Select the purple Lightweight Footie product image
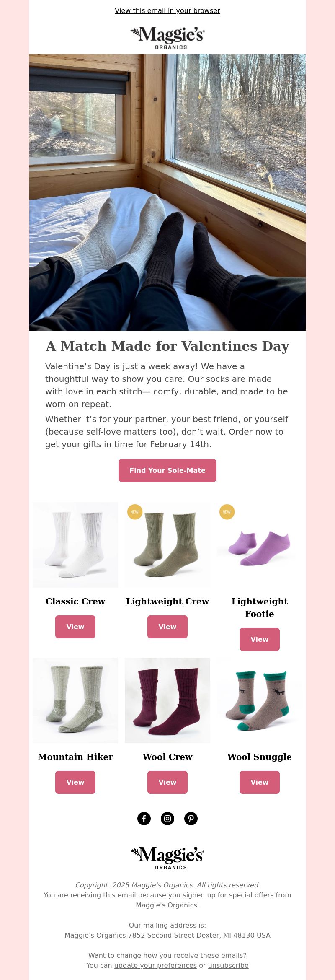The image size is (335, 980). pyautogui.click(x=260, y=545)
